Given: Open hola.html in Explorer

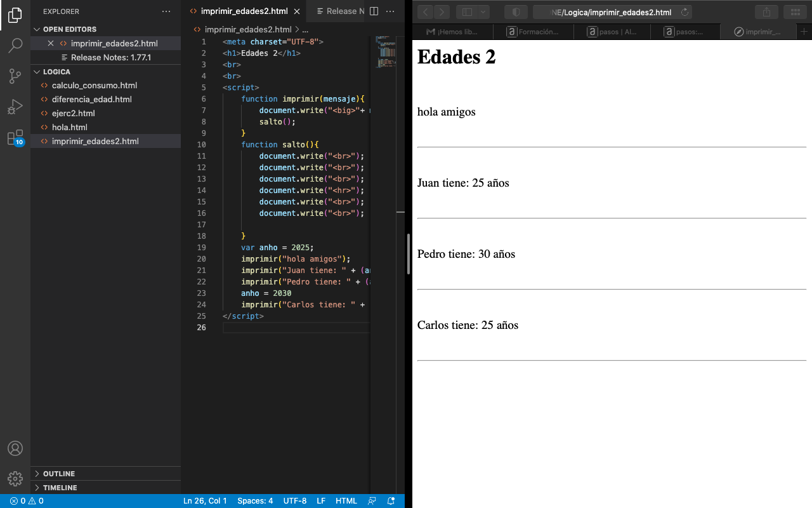Looking at the screenshot, I should tap(105, 127).
